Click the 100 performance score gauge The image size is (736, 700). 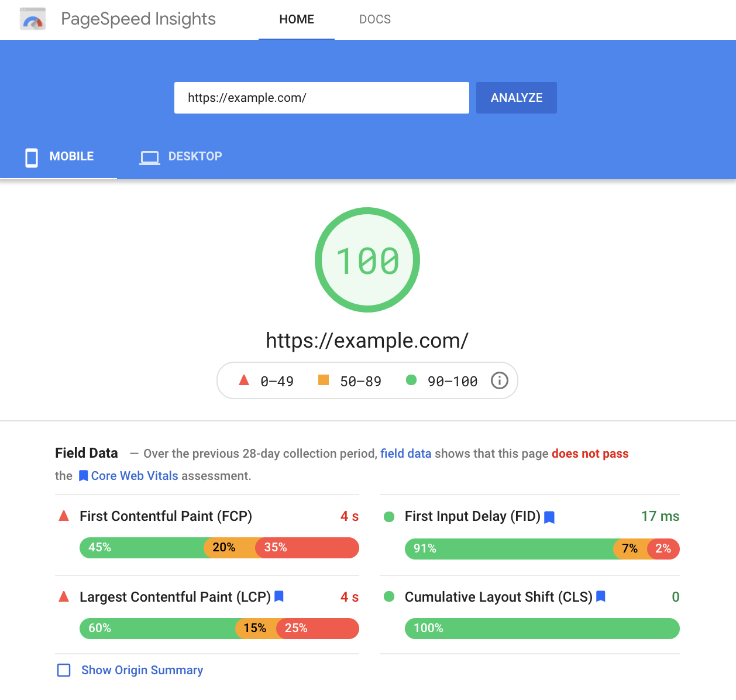tap(367, 260)
